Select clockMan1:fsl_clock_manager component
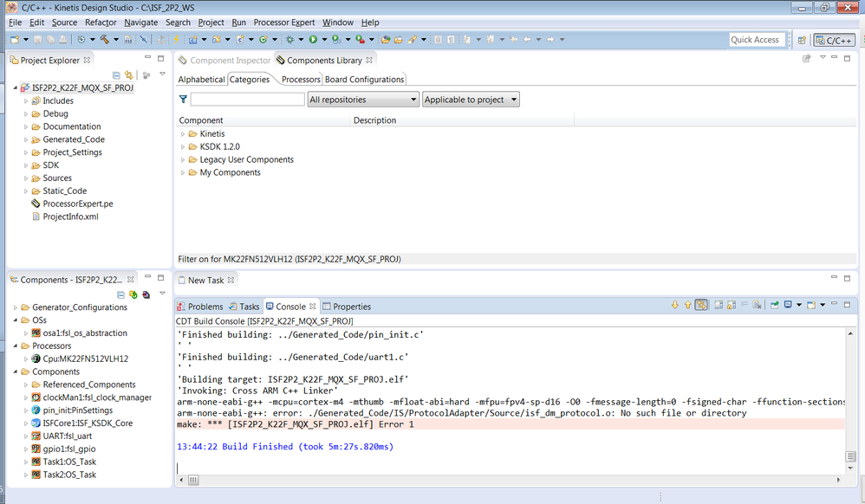The width and height of the screenshot is (865, 504). pos(92,397)
